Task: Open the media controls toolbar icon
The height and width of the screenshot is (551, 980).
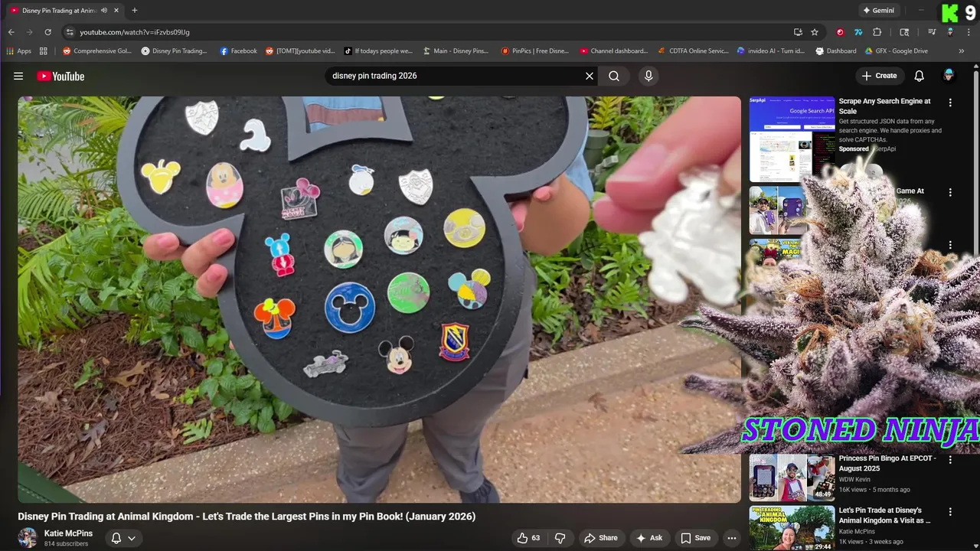Action: (932, 32)
